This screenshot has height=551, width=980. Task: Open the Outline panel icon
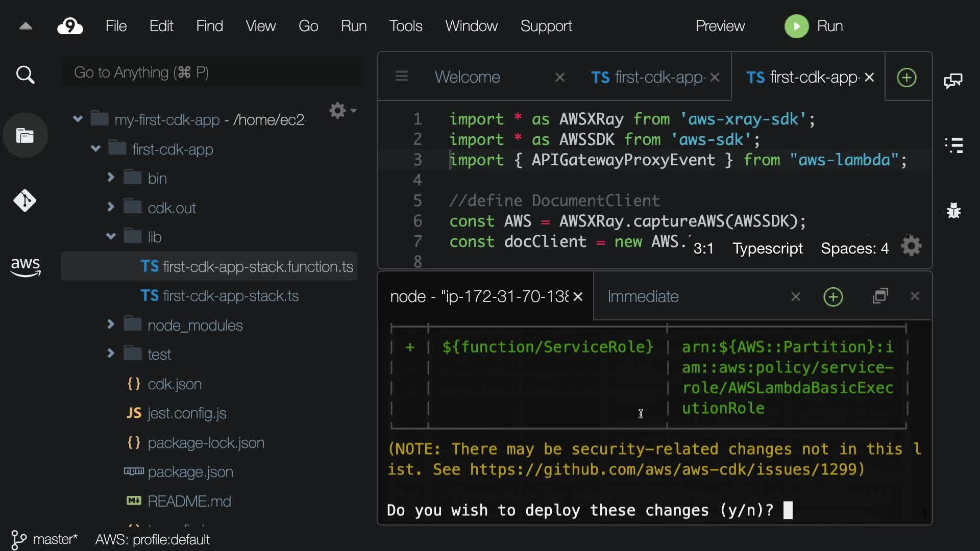[x=953, y=145]
